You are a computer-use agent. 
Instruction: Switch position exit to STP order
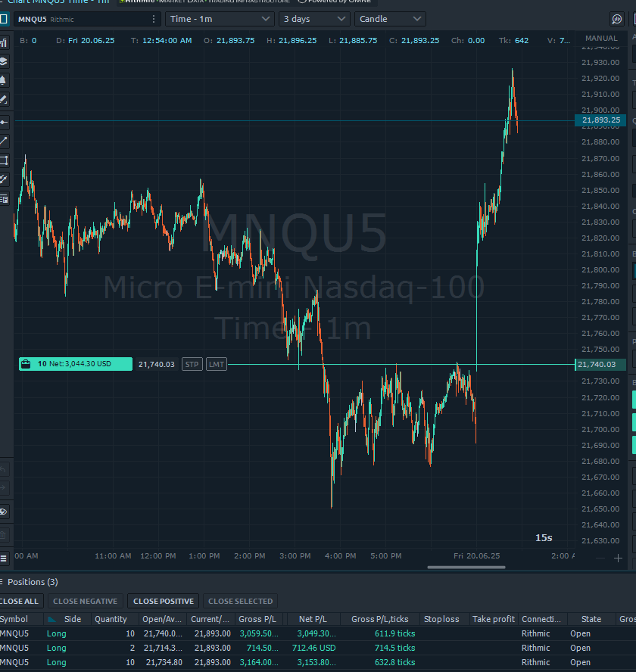click(192, 364)
